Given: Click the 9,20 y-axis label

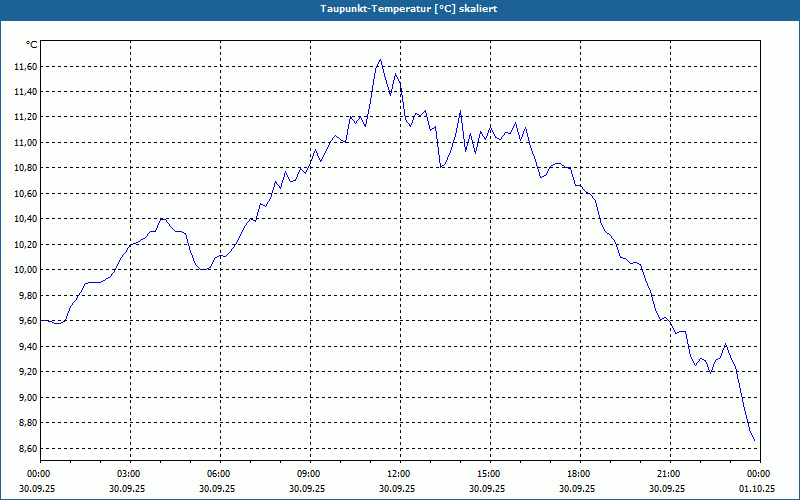Looking at the screenshot, I should click(x=28, y=372).
